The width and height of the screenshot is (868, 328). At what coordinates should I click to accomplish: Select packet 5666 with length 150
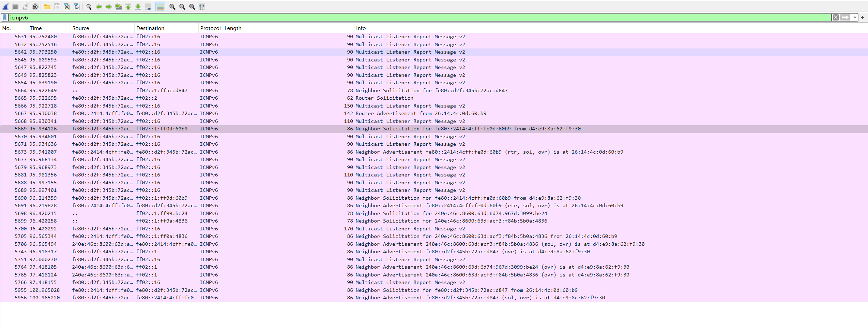434,106
